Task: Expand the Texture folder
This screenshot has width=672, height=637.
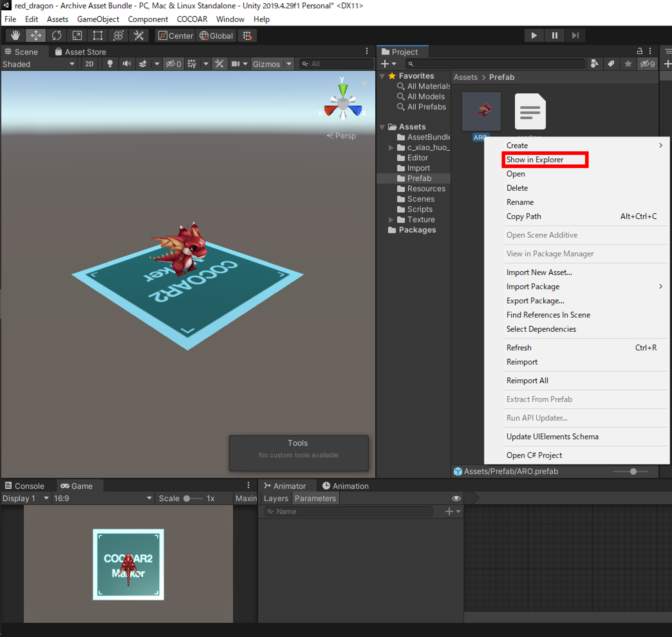Action: [391, 220]
